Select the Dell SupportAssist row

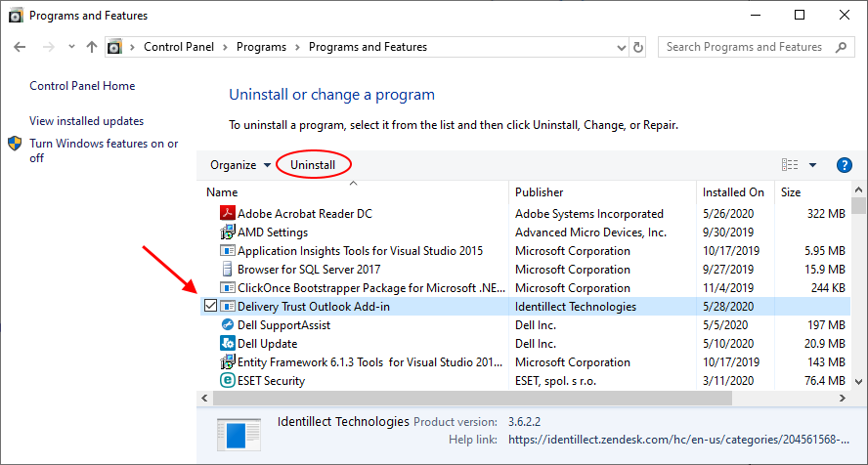[525, 324]
